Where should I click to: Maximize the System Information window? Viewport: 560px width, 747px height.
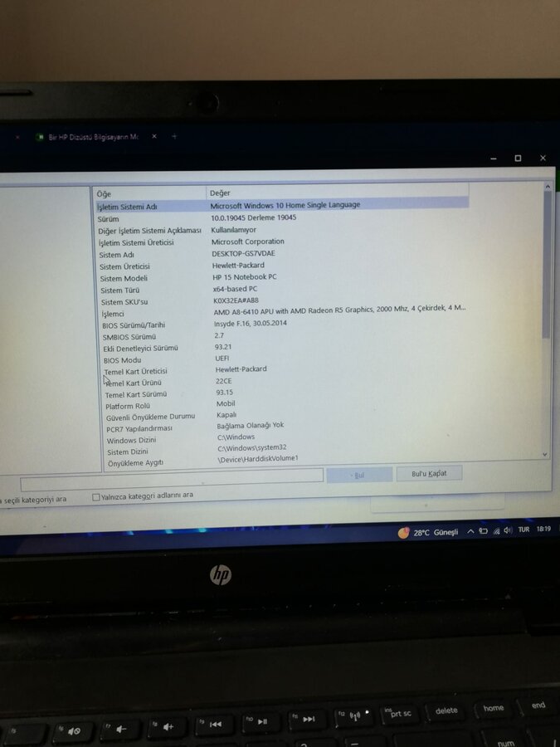pos(518,159)
